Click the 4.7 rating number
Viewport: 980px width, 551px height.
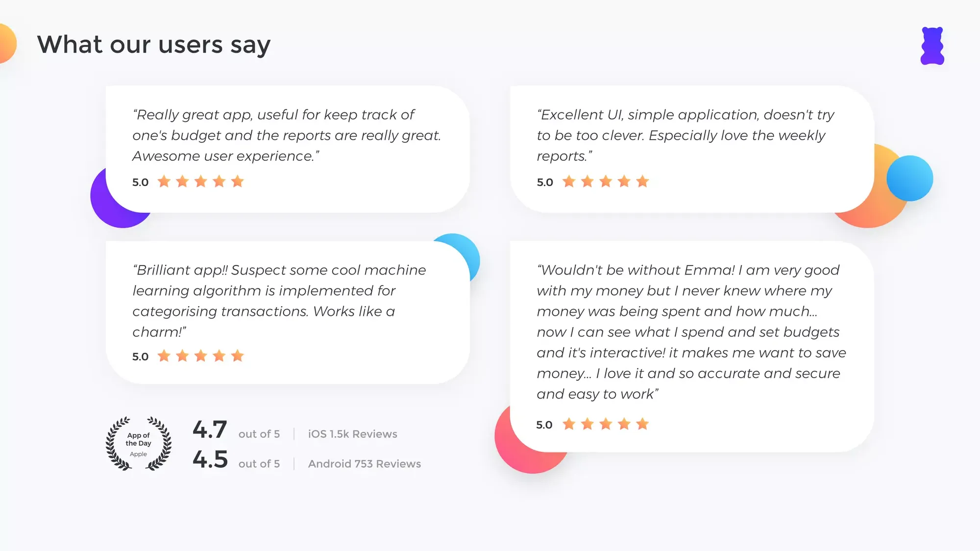(x=210, y=430)
